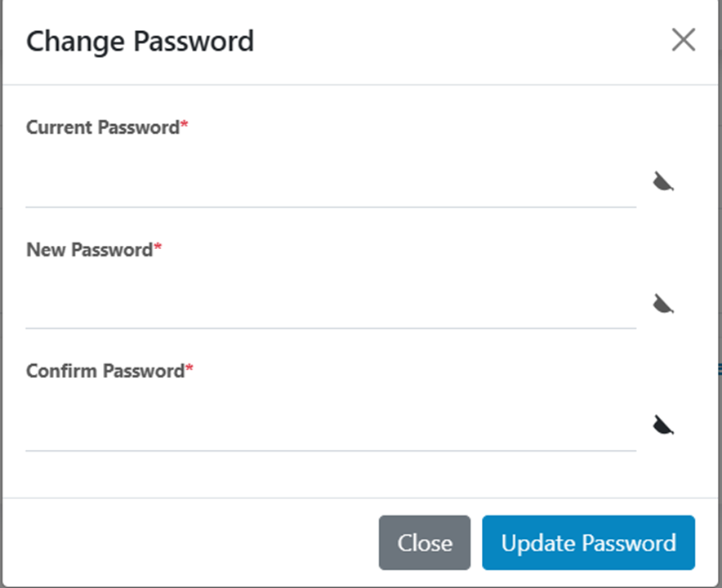Click the red asterisk after Confirm Password
Image resolution: width=722 pixels, height=588 pixels.
189,370
